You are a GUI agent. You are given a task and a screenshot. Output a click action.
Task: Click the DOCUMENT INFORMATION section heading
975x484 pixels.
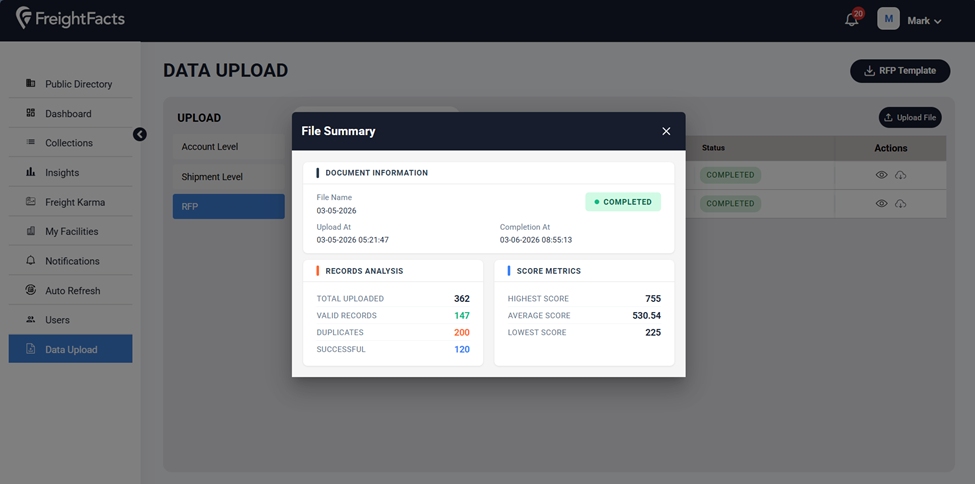(x=376, y=173)
